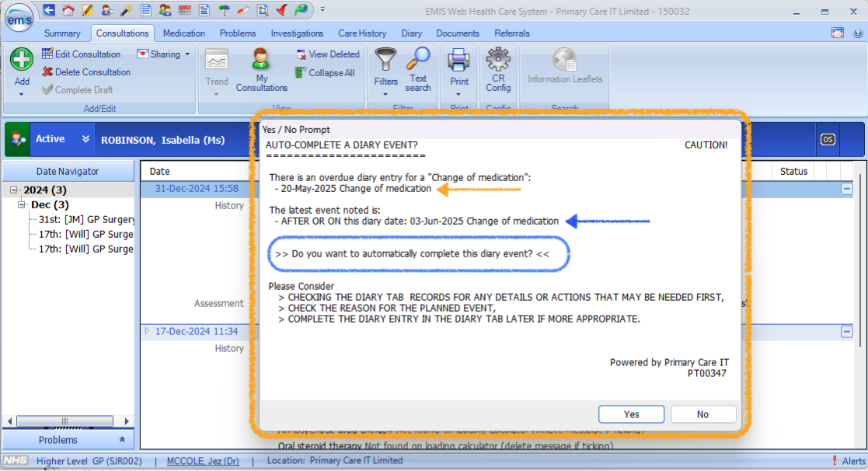
Task: Click the green signpost icon
Action: (x=224, y=10)
